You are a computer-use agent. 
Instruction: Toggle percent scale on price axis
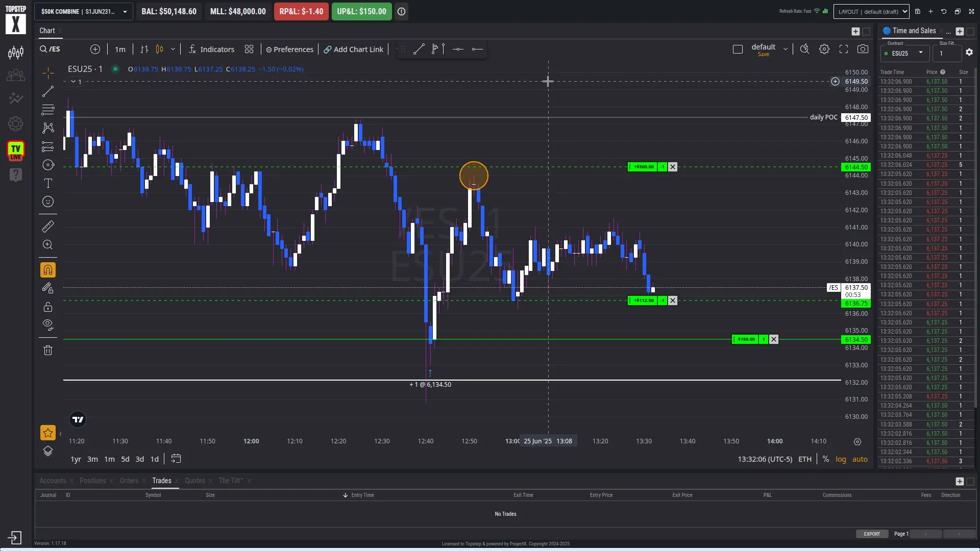pos(826,459)
